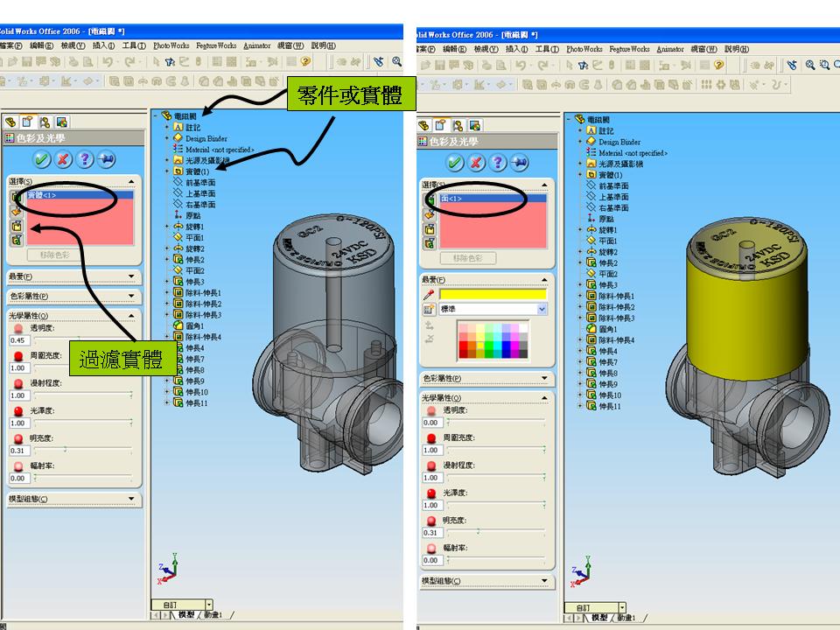
Task: Toggle the face filter button in right window selection box
Action: tap(429, 200)
